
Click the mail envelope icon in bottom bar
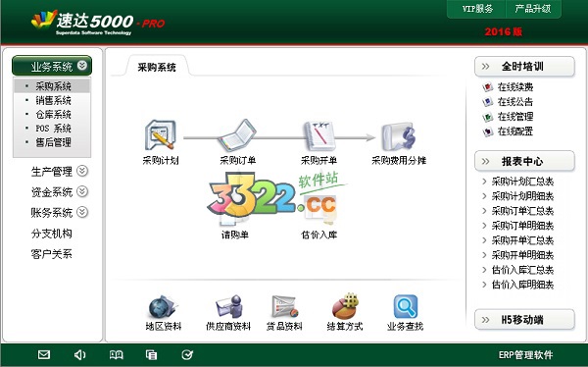tap(44, 354)
